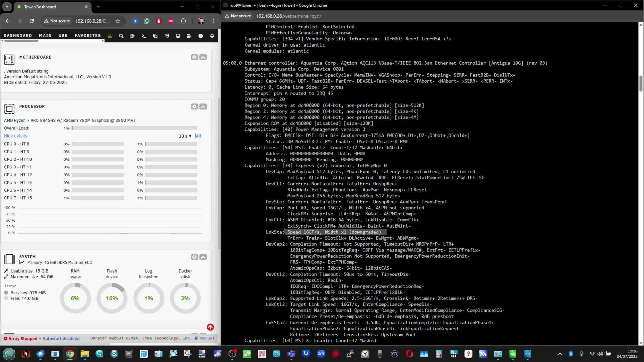The width and height of the screenshot is (644, 362).
Task: Click Not secure badge in dashboard window
Action: tap(57, 21)
